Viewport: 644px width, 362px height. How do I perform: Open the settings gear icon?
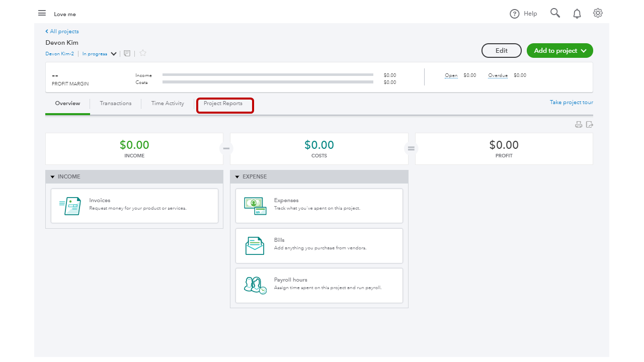coord(597,13)
